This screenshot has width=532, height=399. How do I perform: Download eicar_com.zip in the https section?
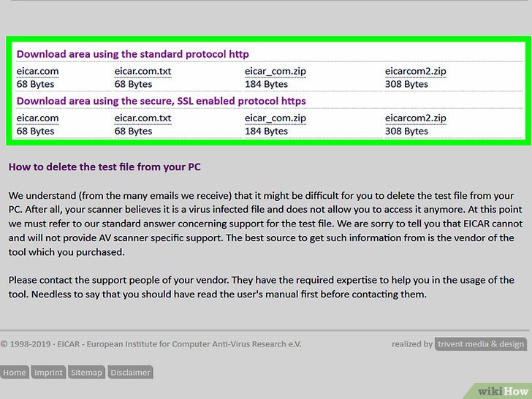click(x=275, y=118)
